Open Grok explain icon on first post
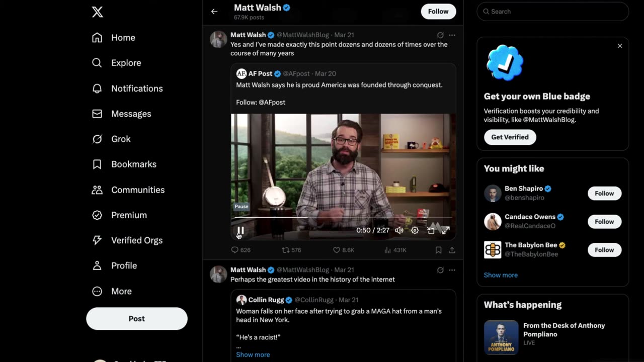644x362 pixels. [x=440, y=35]
